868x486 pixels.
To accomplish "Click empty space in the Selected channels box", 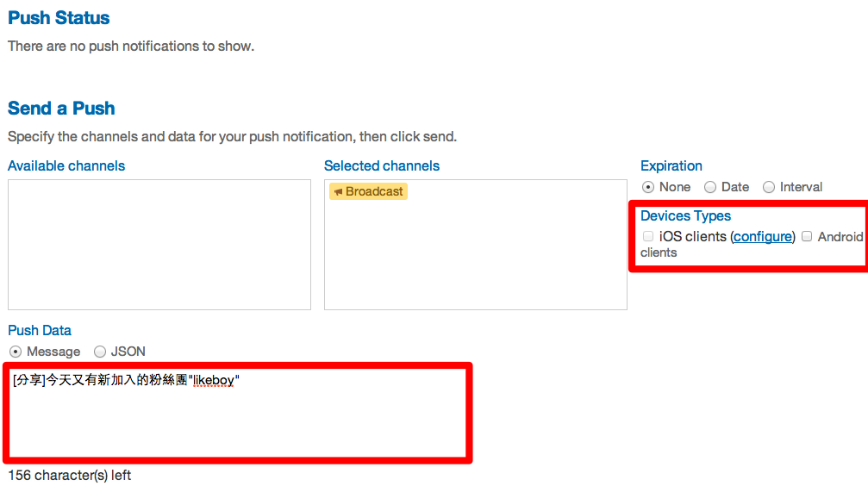I will coord(475,259).
